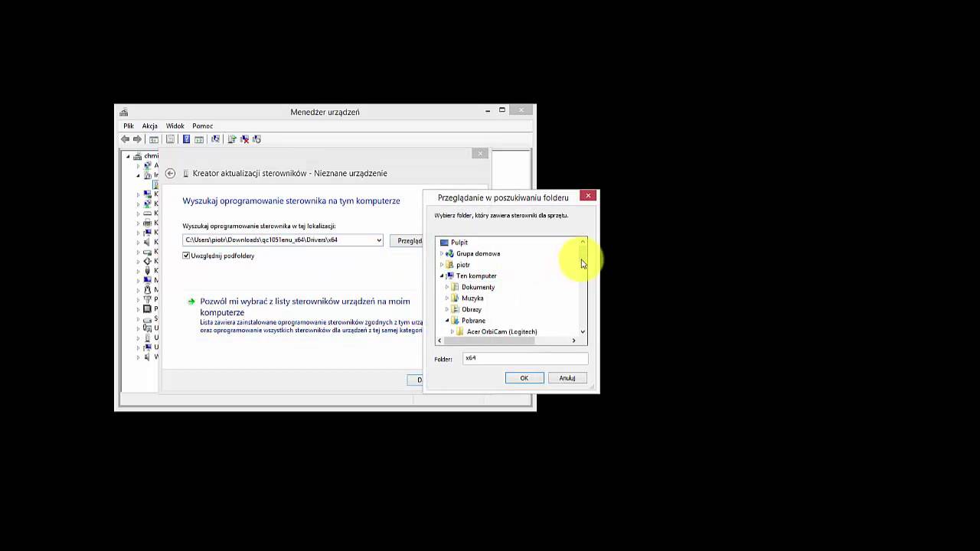Select the Pobrane folder label
980x551 pixels.
pyautogui.click(x=474, y=321)
